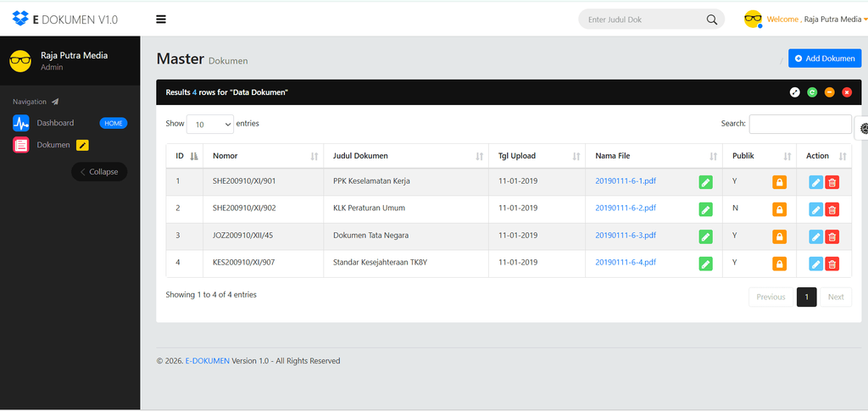Click the search magnifier icon
Viewport: 868px width, 411px height.
712,19
